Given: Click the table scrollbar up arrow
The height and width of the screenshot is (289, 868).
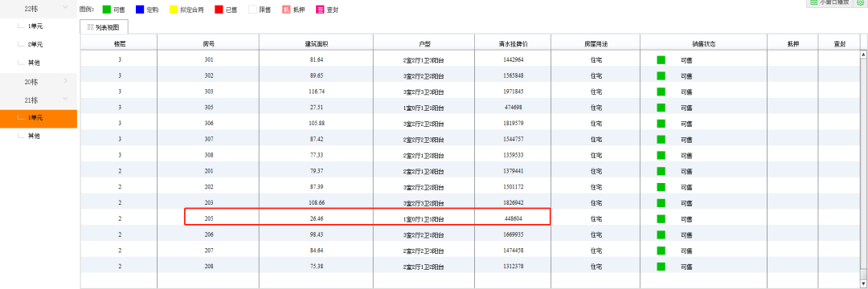Looking at the screenshot, I should coord(863,54).
